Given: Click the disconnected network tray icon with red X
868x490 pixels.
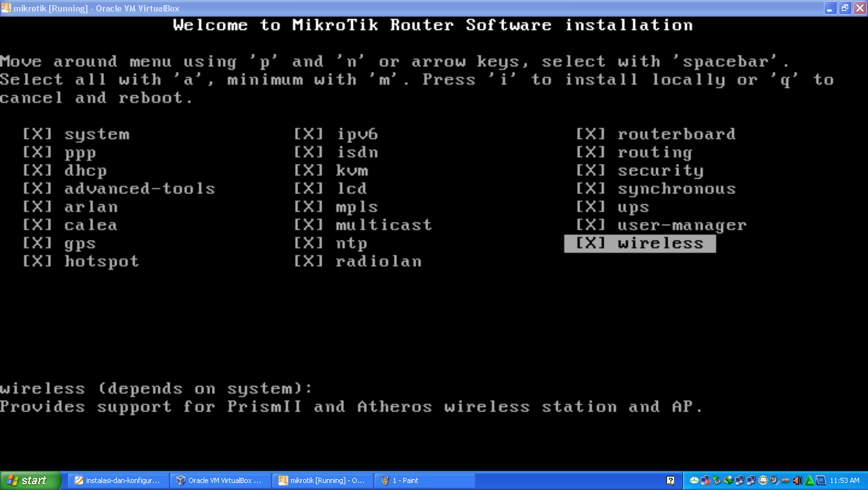Looking at the screenshot, I should [706, 480].
